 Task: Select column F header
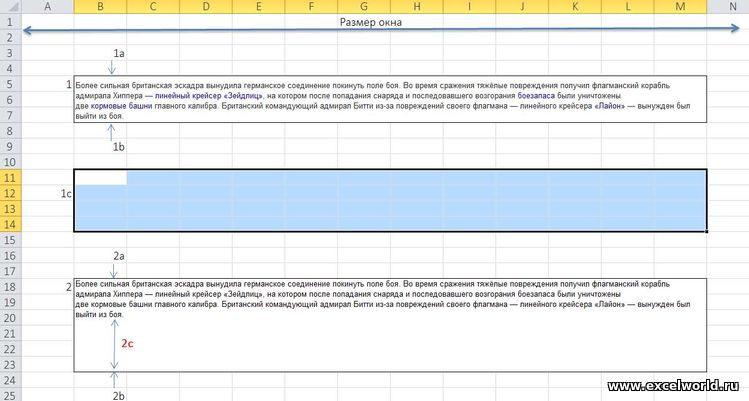(x=311, y=7)
